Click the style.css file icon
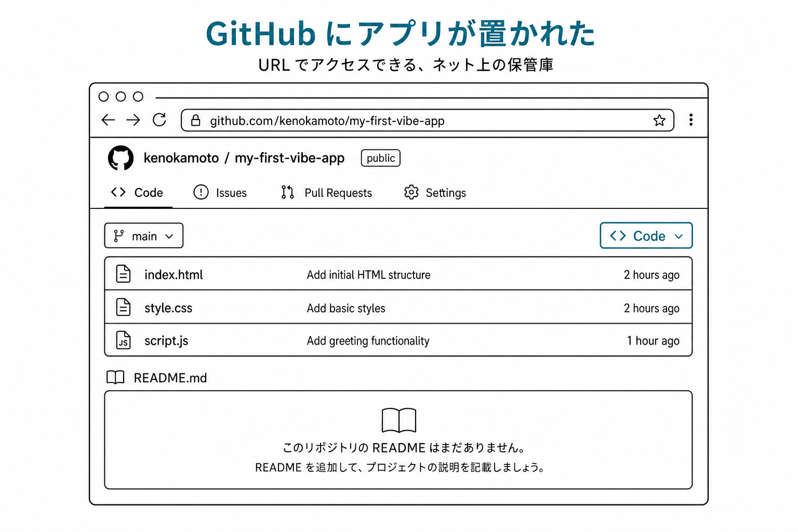Screen dimensions: 798x532 click(123, 307)
